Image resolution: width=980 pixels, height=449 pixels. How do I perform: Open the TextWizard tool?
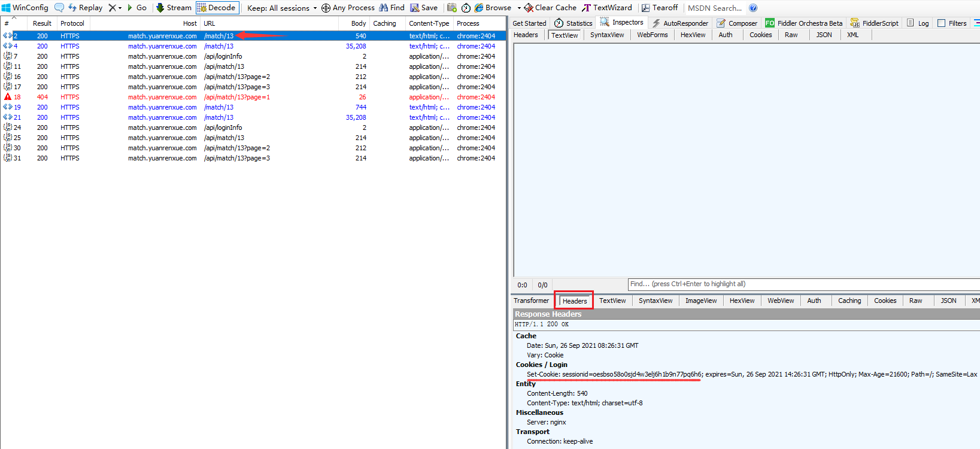coord(607,8)
